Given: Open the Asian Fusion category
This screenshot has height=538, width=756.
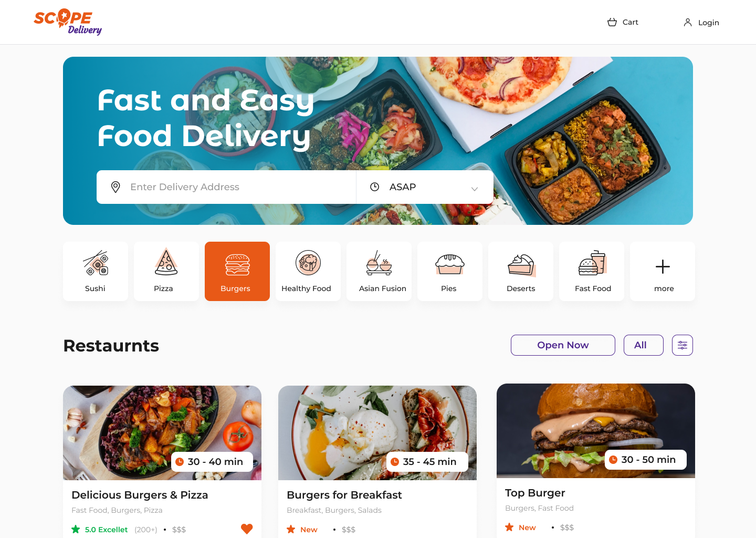Looking at the screenshot, I should [x=379, y=271].
